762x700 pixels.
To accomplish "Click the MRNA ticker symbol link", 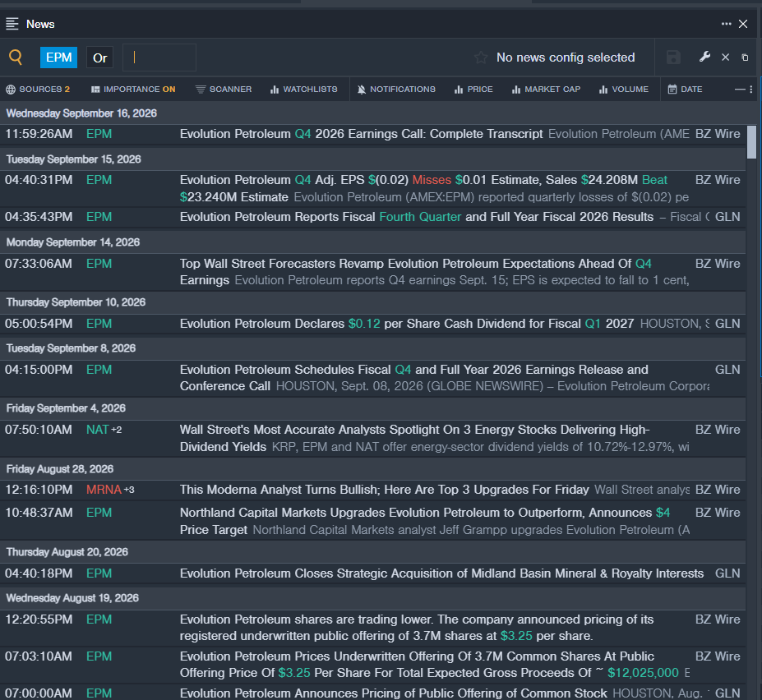I will [104, 490].
